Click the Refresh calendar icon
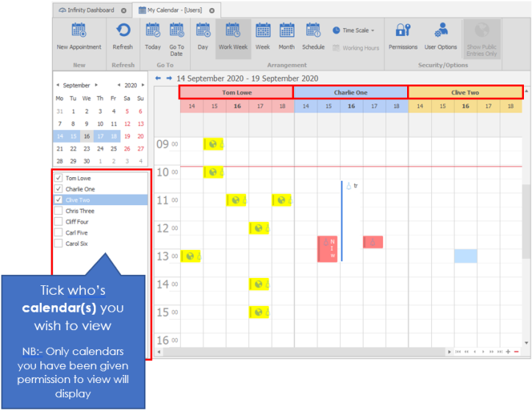The height and width of the screenshot is (411, 532). (123, 32)
